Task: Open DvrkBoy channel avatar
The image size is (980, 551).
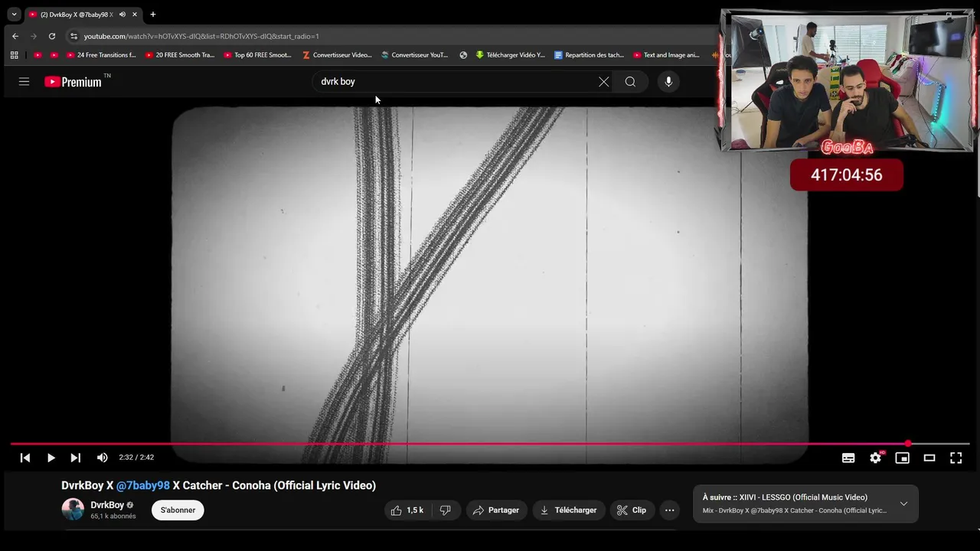Action: (x=73, y=510)
